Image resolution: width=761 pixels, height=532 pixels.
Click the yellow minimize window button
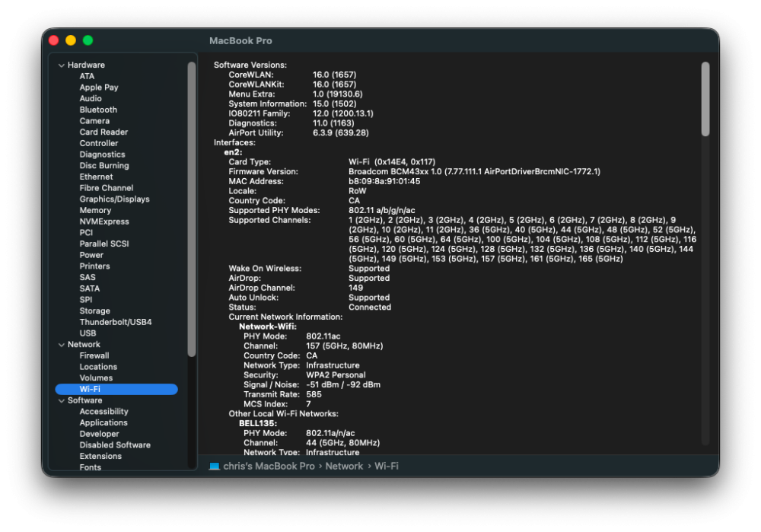[71, 40]
